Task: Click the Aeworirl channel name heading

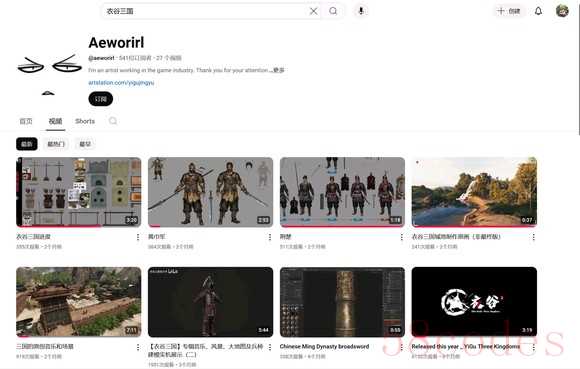Action: click(116, 43)
